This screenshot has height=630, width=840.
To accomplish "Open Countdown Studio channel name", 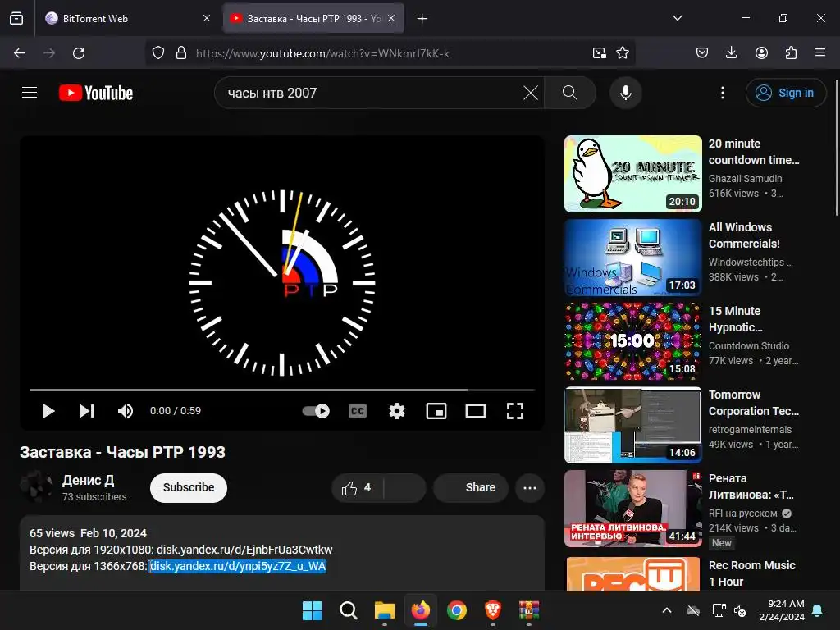I will pos(748,346).
